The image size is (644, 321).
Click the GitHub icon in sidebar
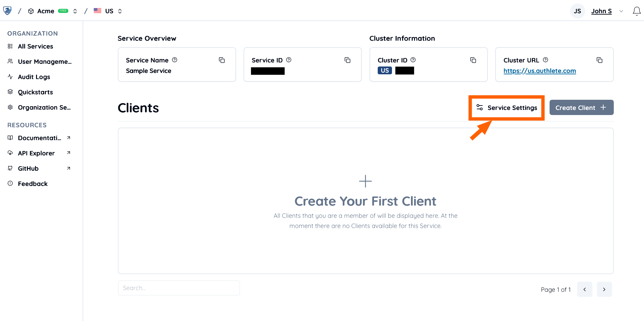[x=10, y=168]
